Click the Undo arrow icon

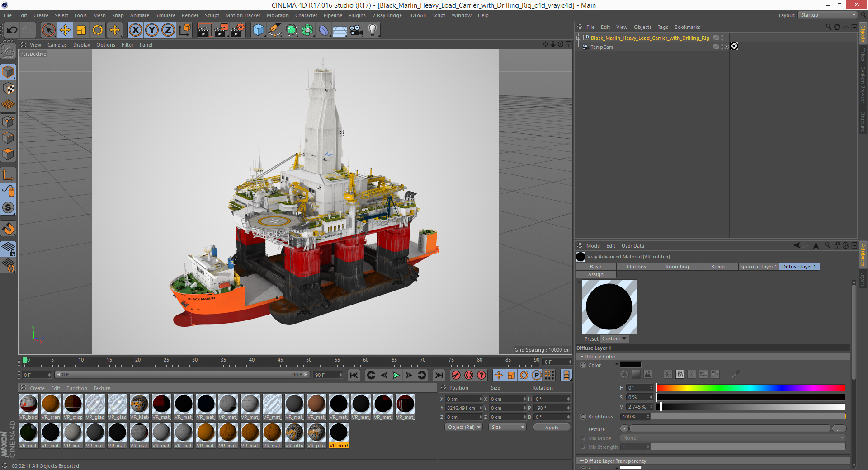[12, 30]
